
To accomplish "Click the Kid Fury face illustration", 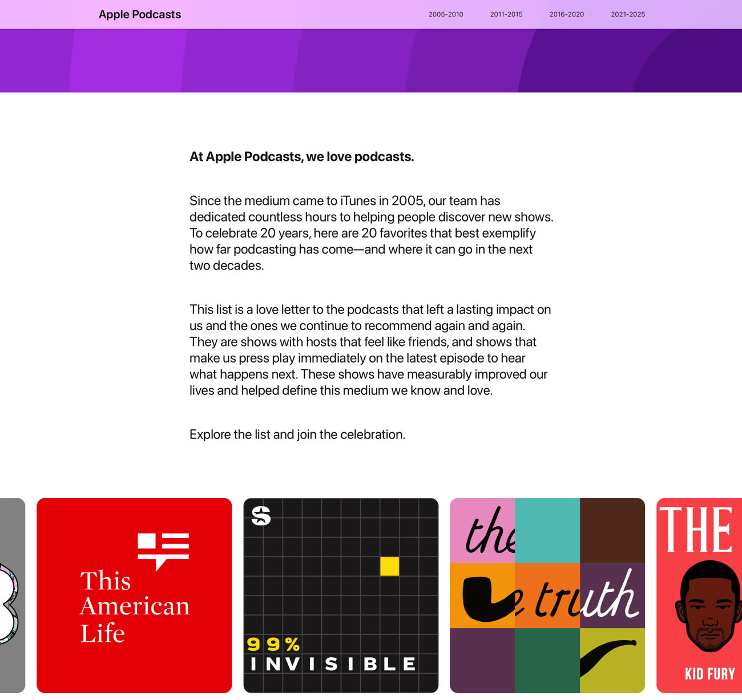I will (709, 606).
